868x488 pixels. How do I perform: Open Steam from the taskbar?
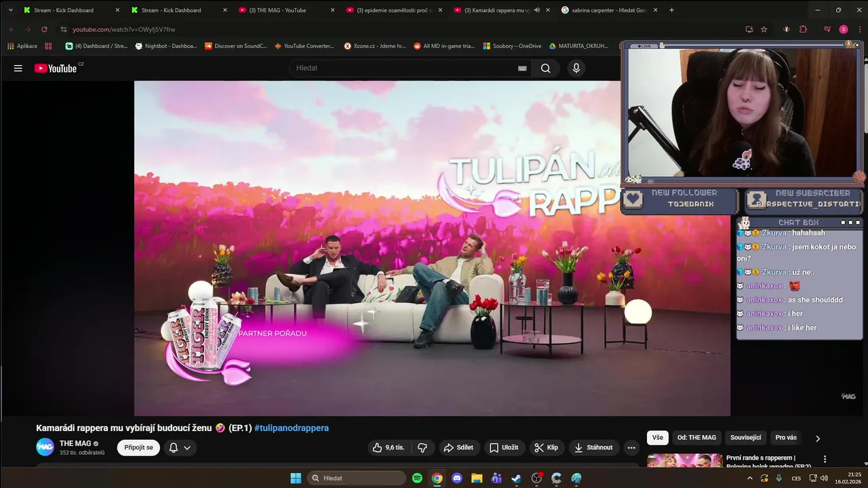click(517, 478)
